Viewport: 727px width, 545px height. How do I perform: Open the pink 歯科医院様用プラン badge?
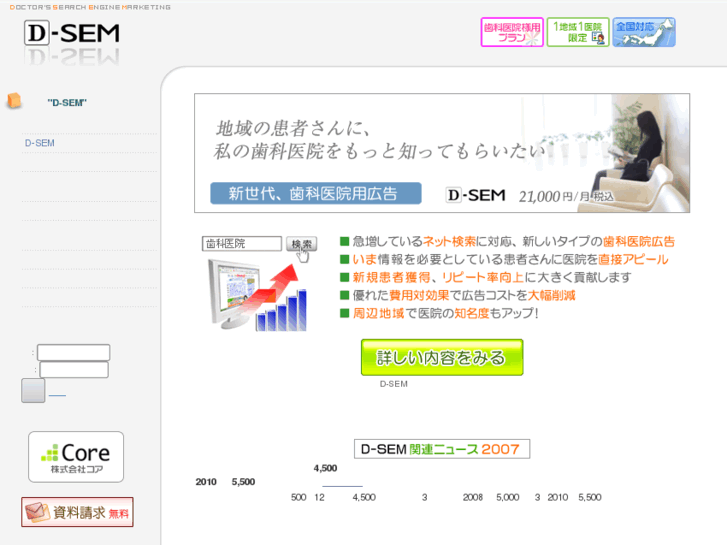(512, 32)
